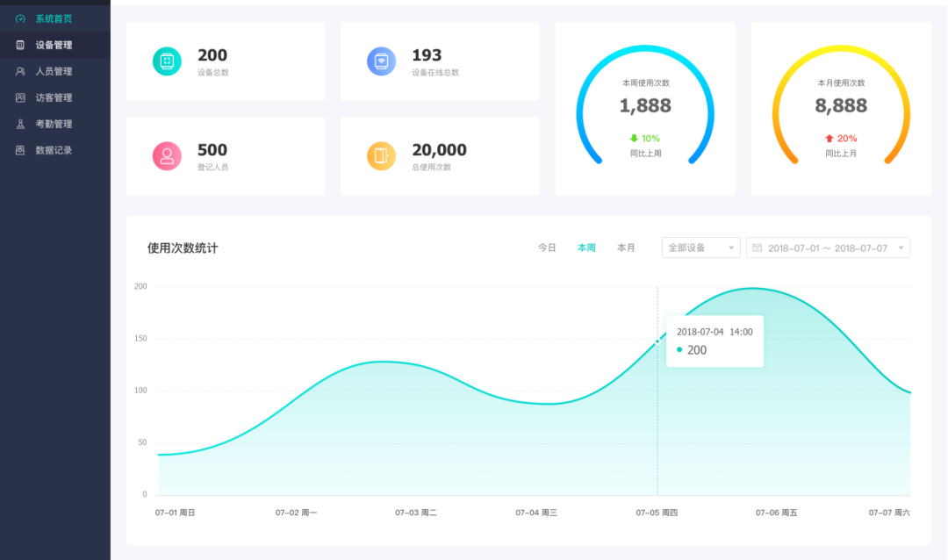This screenshot has height=560, width=948.
Task: Click the tooltip showing 2018-07-04 14:00
Action: coord(715,341)
